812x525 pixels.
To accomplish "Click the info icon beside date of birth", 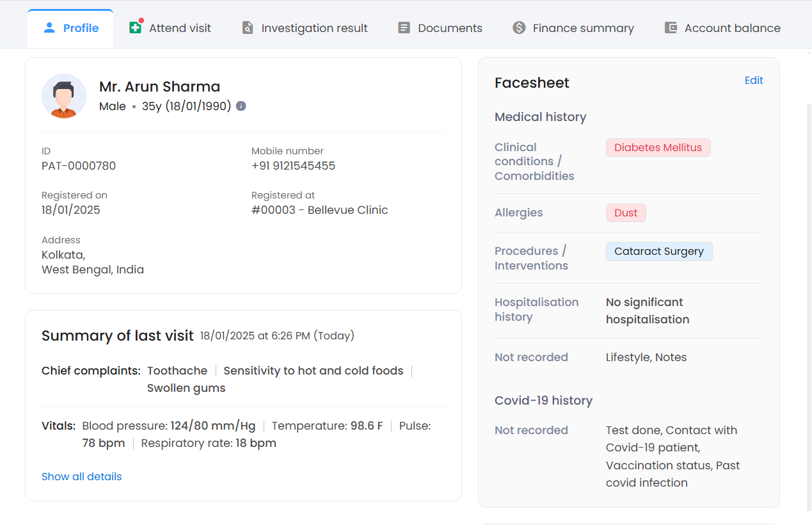I will (x=241, y=106).
